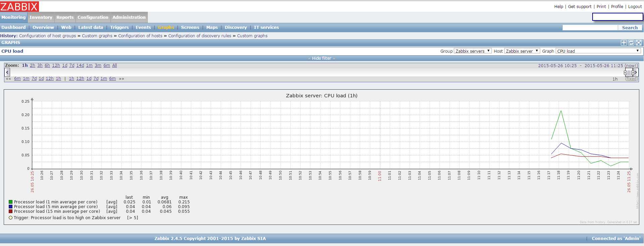Viewport: 644px width, 246px height.
Task: Open the Discovery submenu
Action: click(235, 28)
